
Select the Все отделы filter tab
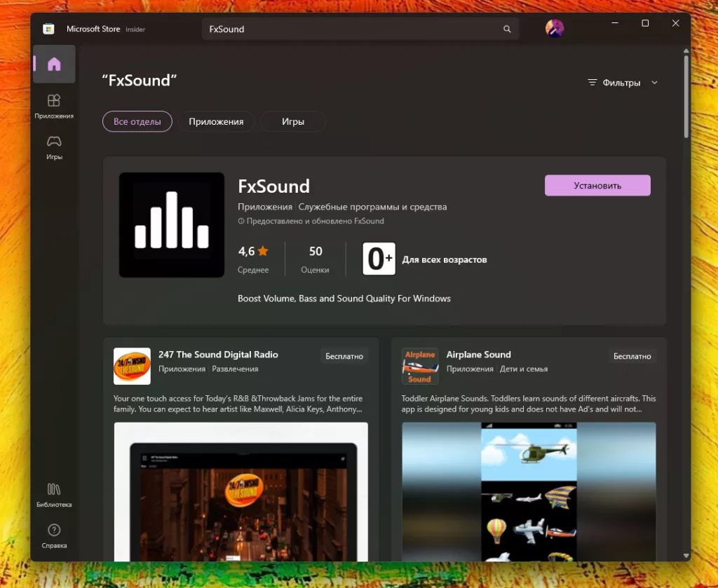pos(137,121)
